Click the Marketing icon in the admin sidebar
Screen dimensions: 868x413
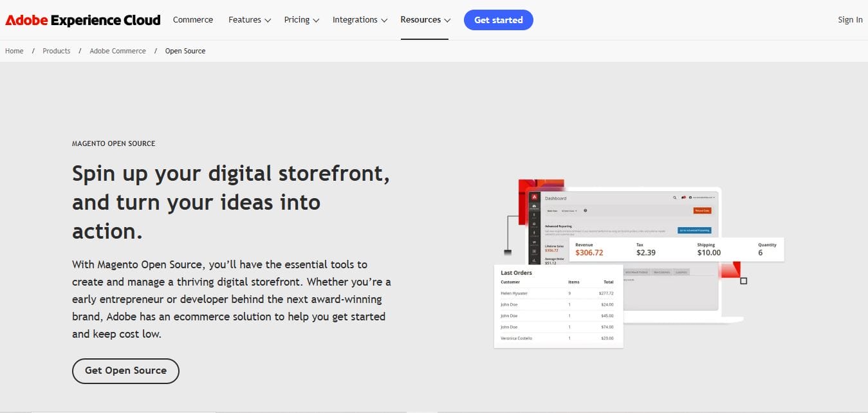pos(534,242)
